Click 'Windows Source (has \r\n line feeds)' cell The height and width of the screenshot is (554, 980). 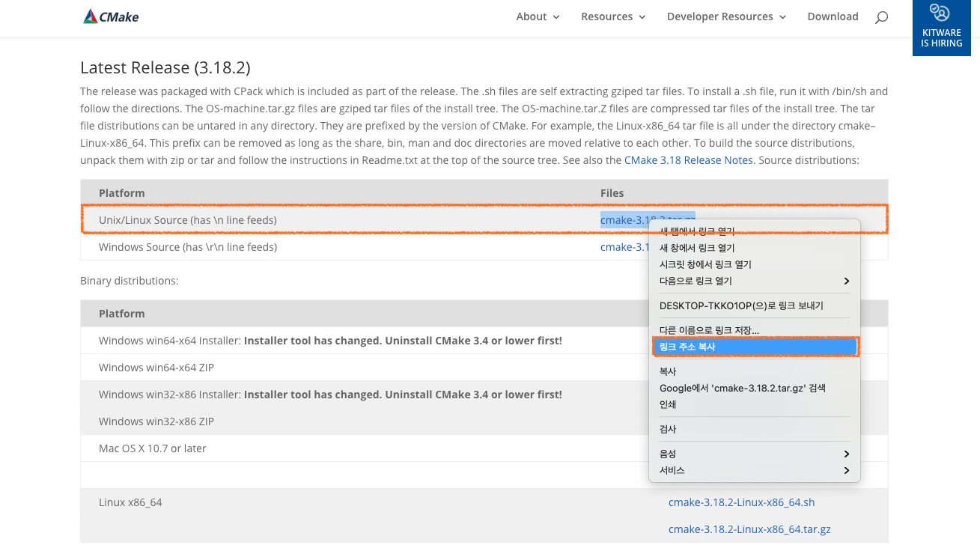[188, 247]
